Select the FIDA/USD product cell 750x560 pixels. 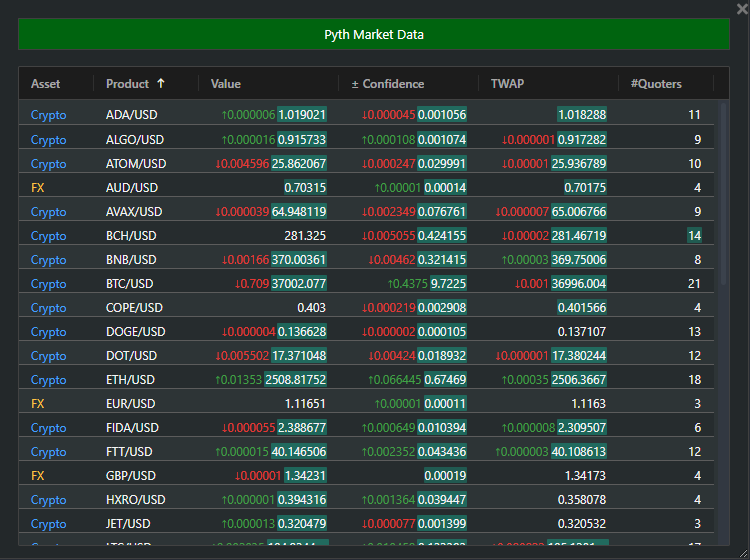132,428
